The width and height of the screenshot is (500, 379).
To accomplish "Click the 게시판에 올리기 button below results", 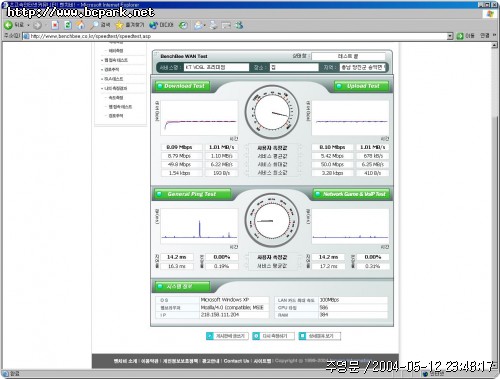I will click(x=227, y=336).
